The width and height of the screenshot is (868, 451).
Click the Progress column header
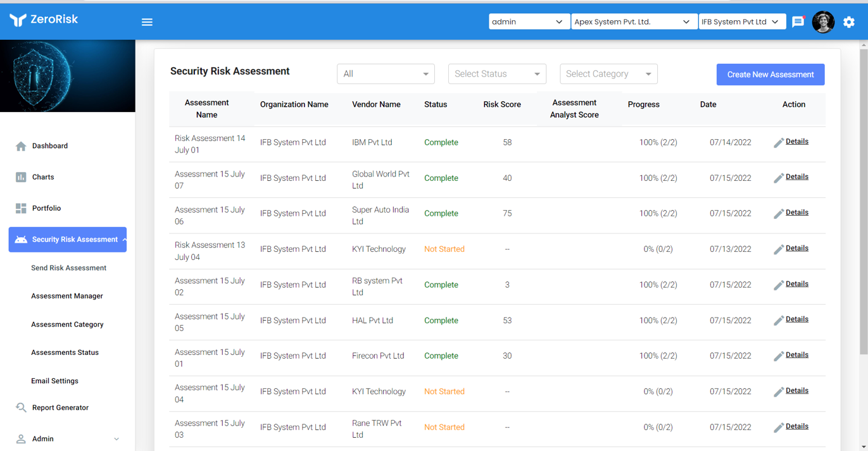(643, 105)
